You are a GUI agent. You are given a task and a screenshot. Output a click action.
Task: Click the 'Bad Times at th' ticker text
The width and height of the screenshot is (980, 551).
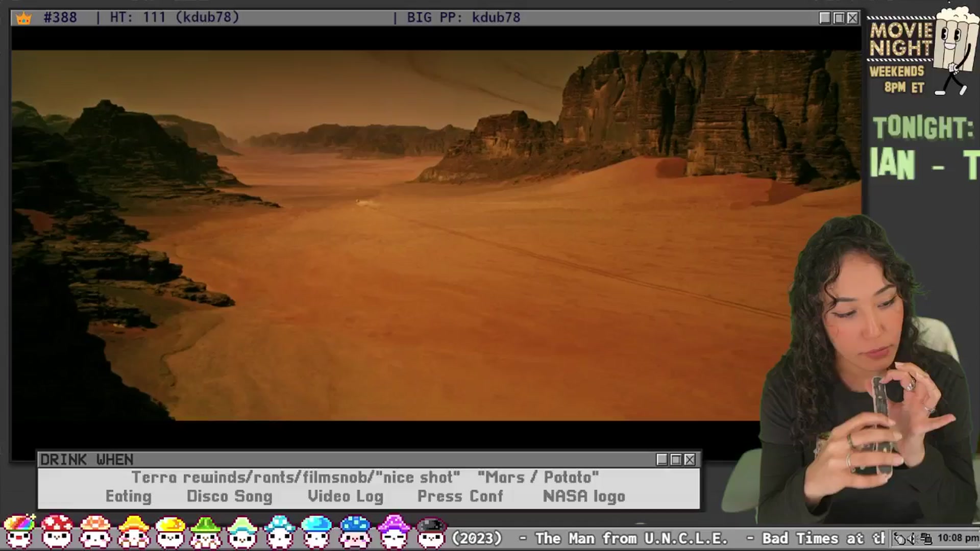pos(823,538)
